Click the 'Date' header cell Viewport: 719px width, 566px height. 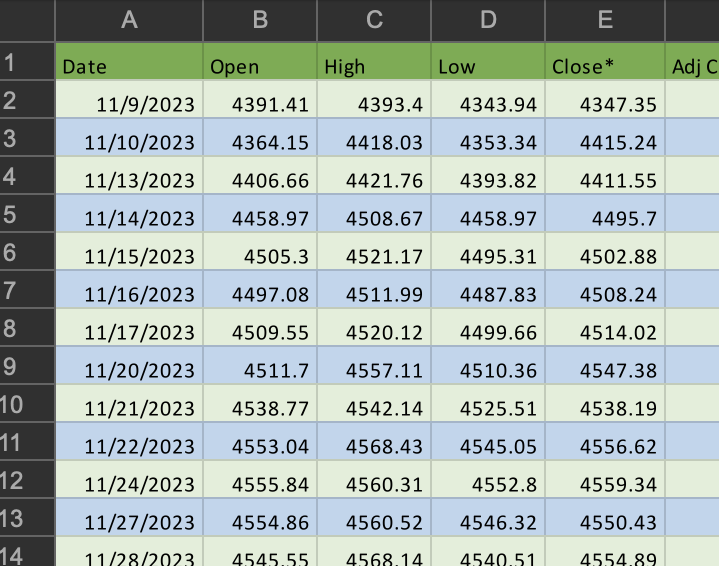[129, 61]
